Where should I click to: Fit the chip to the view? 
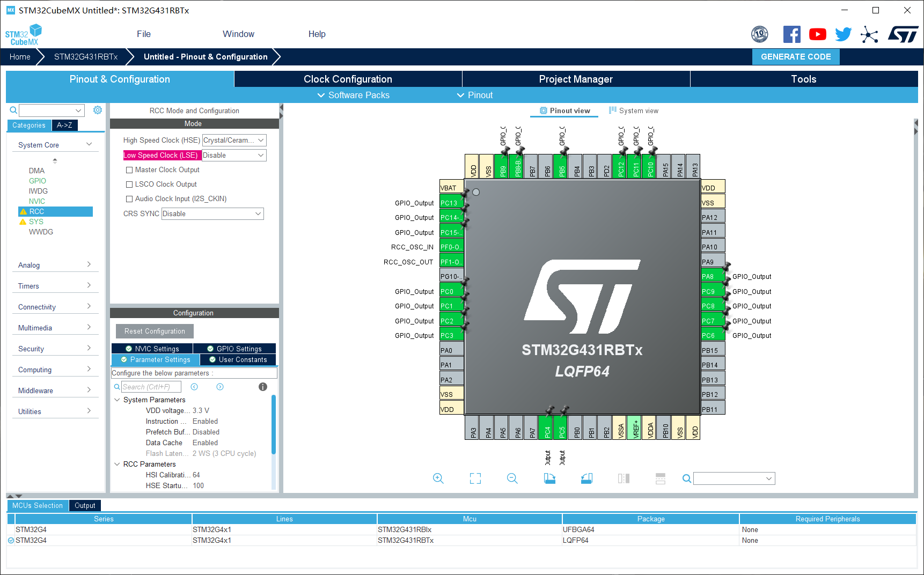(x=475, y=478)
